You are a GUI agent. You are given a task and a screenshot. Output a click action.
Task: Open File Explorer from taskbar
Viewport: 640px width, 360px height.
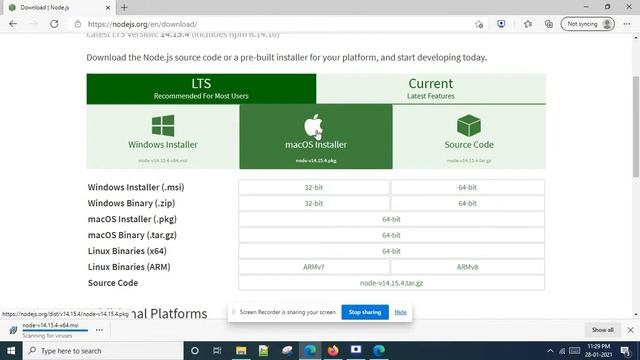tap(241, 351)
